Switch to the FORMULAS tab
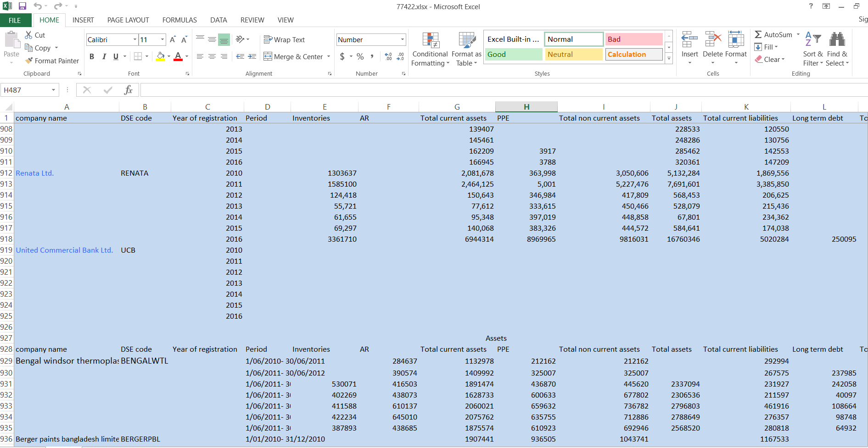This screenshot has width=868, height=448. click(x=179, y=20)
